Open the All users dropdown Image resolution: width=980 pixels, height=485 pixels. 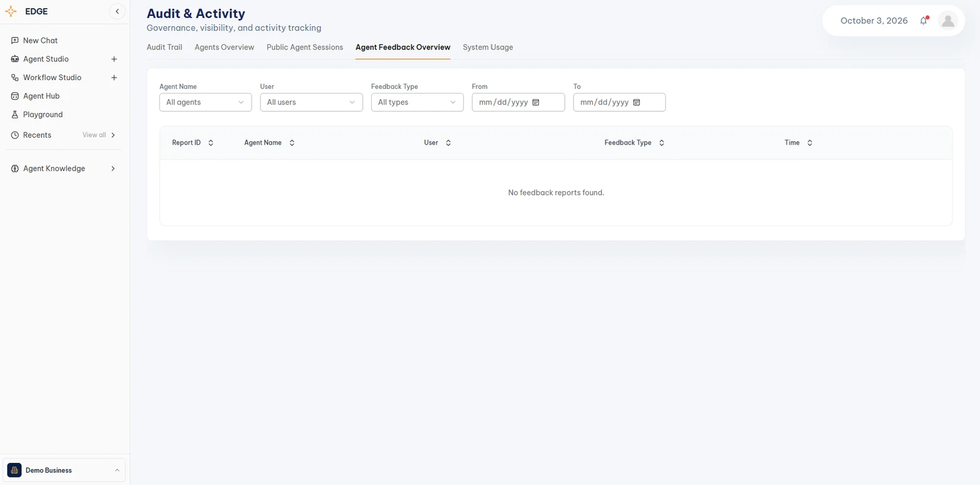click(311, 102)
